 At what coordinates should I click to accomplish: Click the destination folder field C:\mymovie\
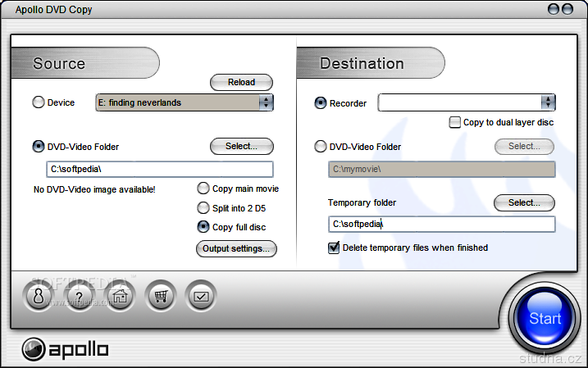click(442, 170)
